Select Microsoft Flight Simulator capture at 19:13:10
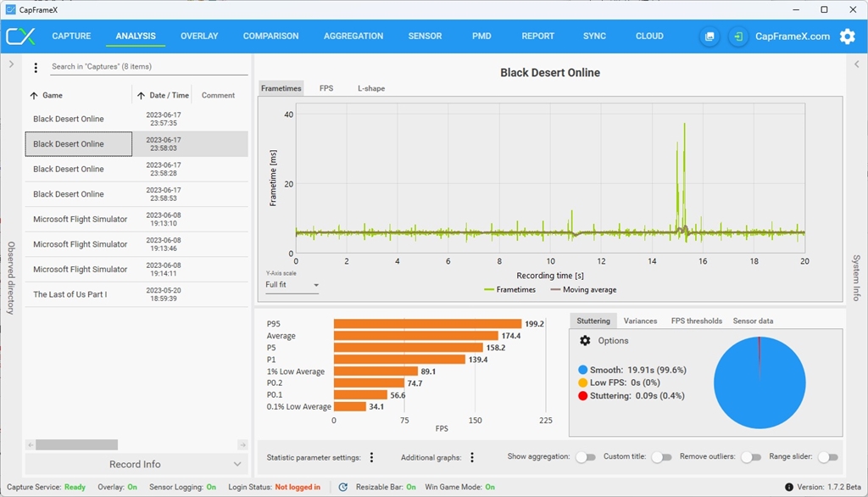Viewport: 868px width, 497px height. (136, 219)
